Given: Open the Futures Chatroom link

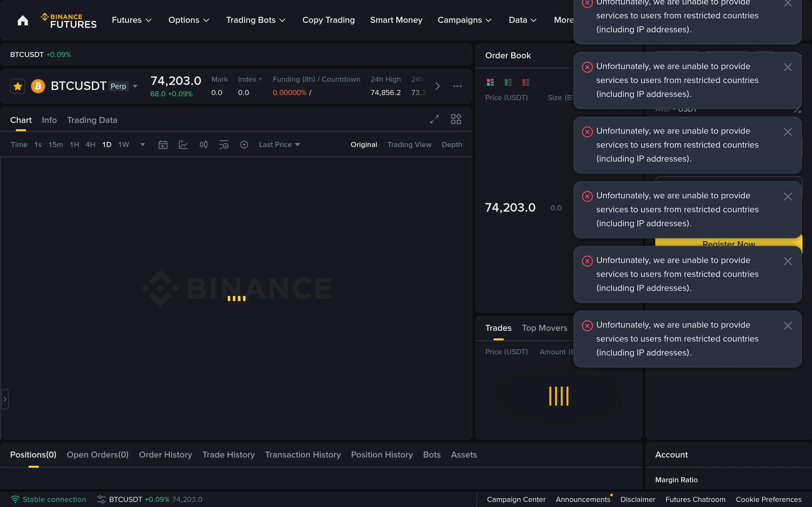Looking at the screenshot, I should [x=695, y=499].
